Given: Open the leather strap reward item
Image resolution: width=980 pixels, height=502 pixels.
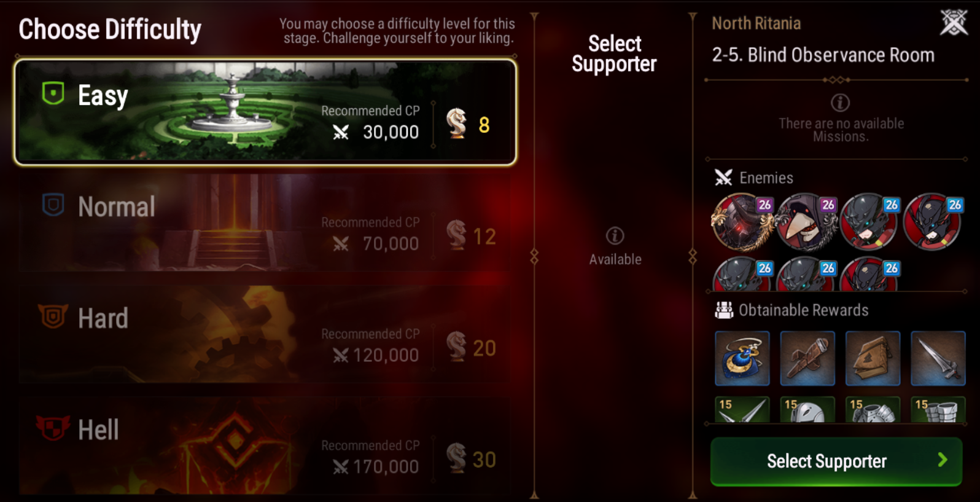Looking at the screenshot, I should click(x=807, y=358).
